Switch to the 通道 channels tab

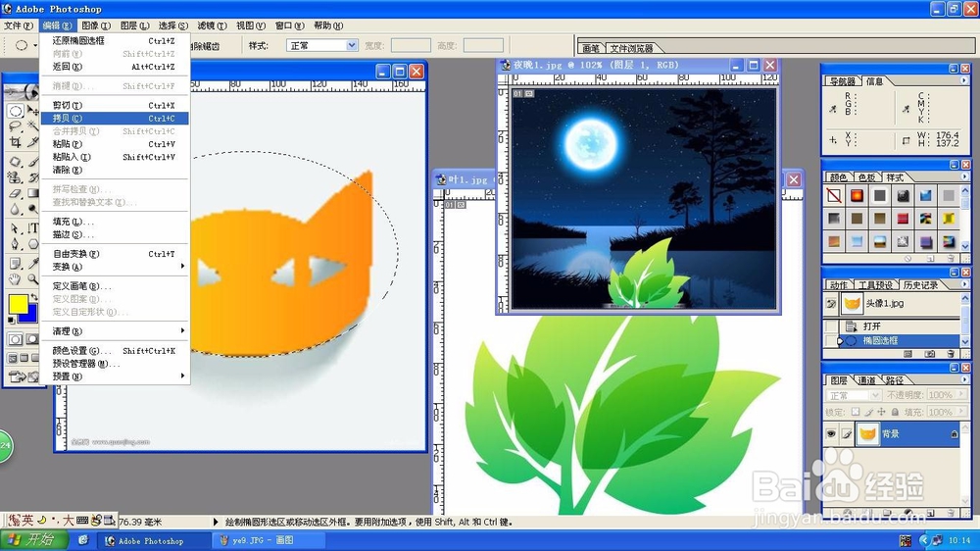click(x=866, y=380)
